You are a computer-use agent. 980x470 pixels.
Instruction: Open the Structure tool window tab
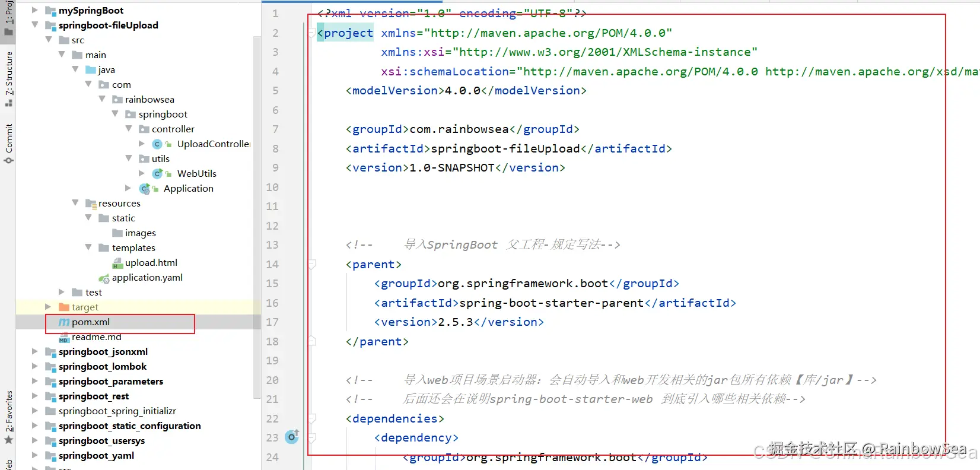8,78
